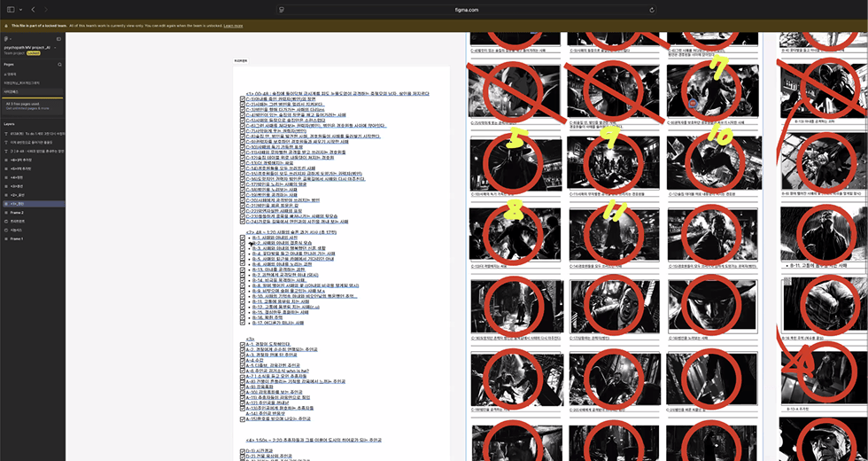Click the '<4> 1:50s ~ 2:20' section heading
The width and height of the screenshot is (868, 461).
pyautogui.click(x=314, y=440)
